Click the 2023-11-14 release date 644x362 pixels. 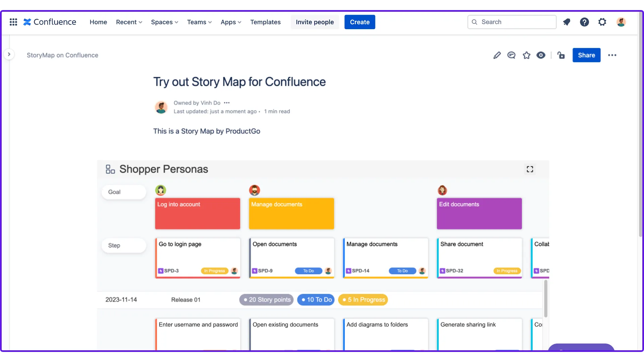tap(121, 300)
